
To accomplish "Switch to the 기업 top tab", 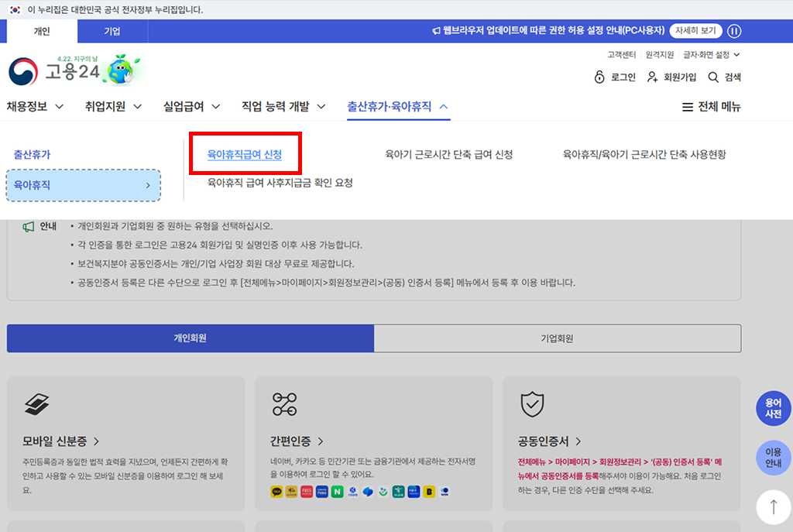I will click(112, 31).
